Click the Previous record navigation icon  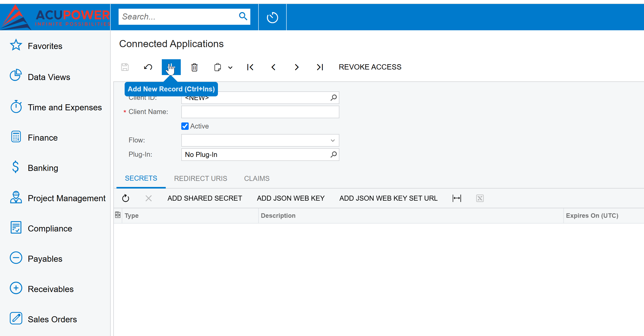tap(272, 67)
